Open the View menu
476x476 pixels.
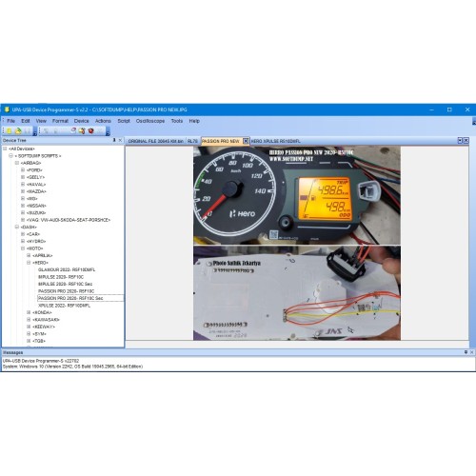pos(41,121)
